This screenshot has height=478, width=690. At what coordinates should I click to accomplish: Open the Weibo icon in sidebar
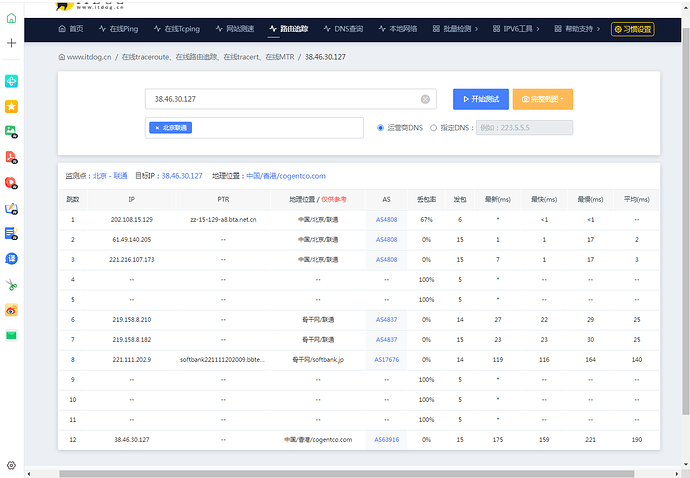[x=11, y=310]
